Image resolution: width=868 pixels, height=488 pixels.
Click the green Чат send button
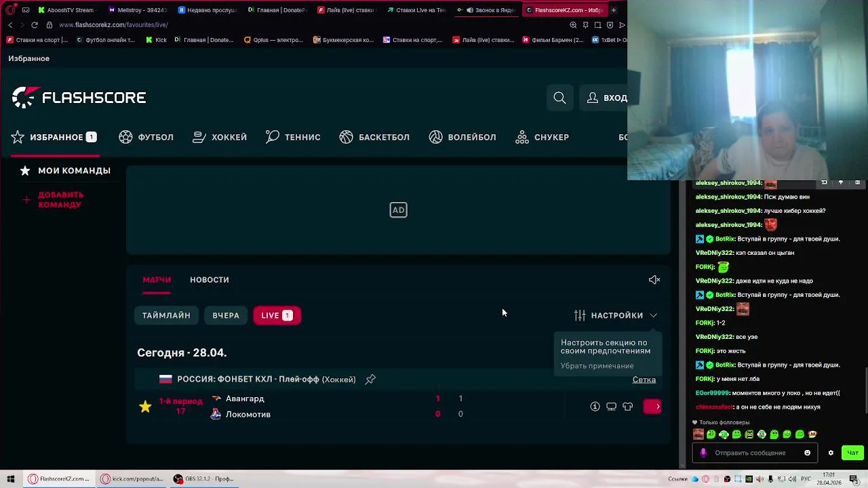(852, 453)
